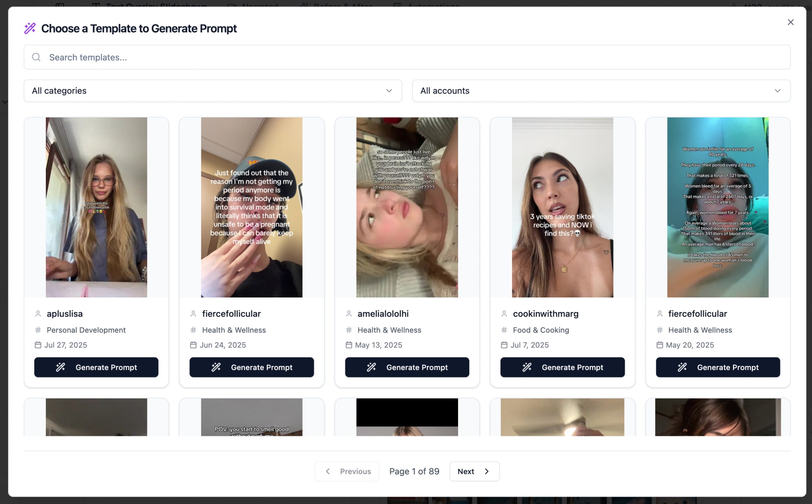Open the apluslisa template thumbnail
This screenshot has width=812, height=504.
[x=96, y=207]
